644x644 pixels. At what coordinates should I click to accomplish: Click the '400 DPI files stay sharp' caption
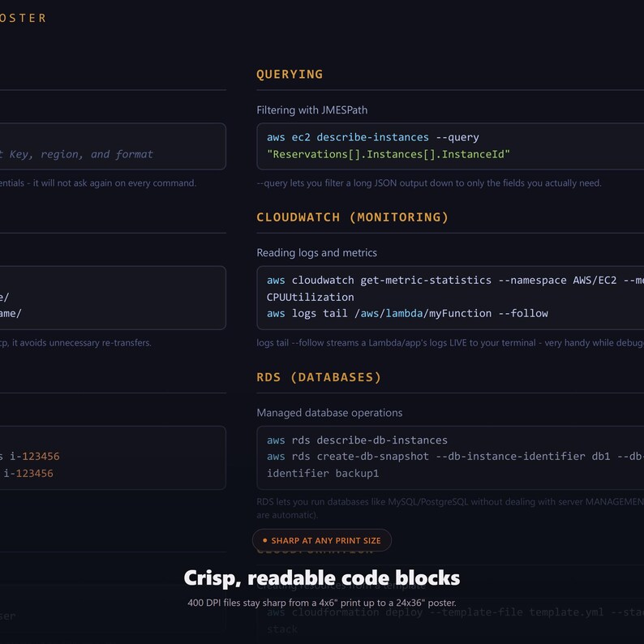point(321,603)
